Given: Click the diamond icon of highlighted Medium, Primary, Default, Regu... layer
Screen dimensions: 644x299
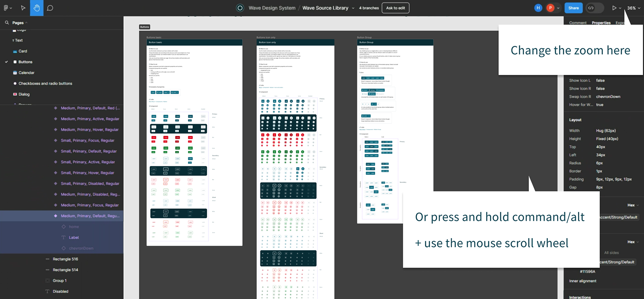Looking at the screenshot, I should (56, 216).
